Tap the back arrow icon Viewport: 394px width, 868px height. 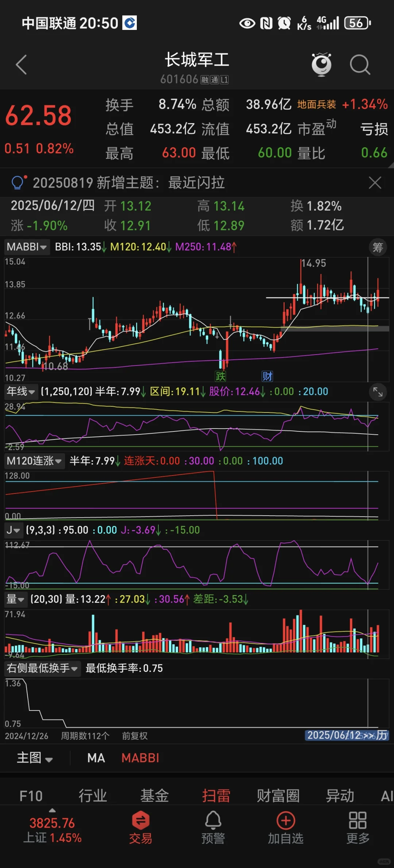pos(21,64)
